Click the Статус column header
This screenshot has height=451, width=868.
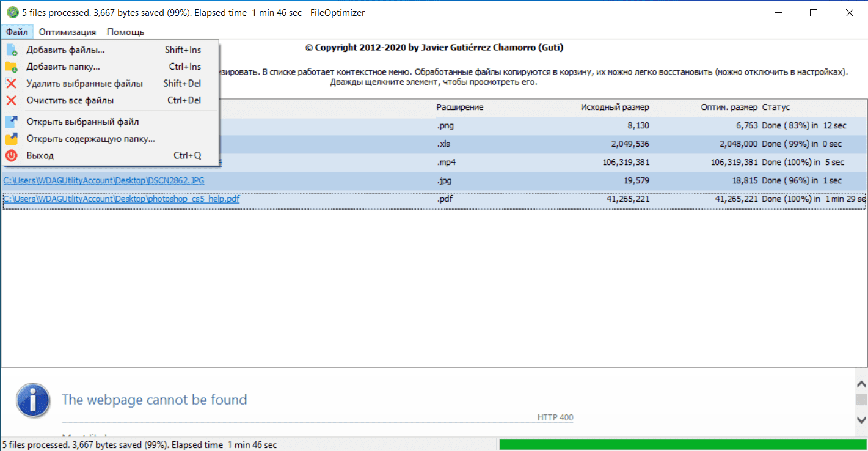click(x=776, y=108)
